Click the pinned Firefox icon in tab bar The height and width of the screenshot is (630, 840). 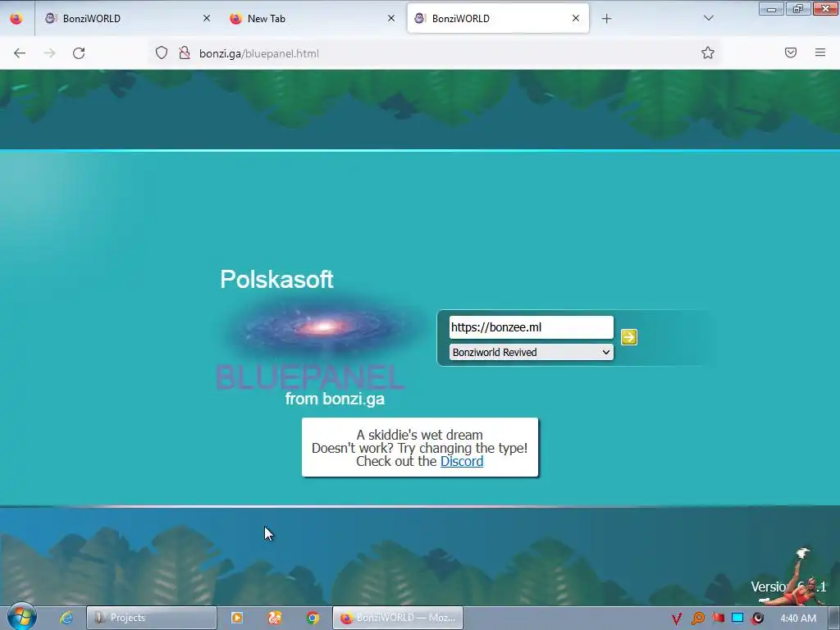coord(16,18)
